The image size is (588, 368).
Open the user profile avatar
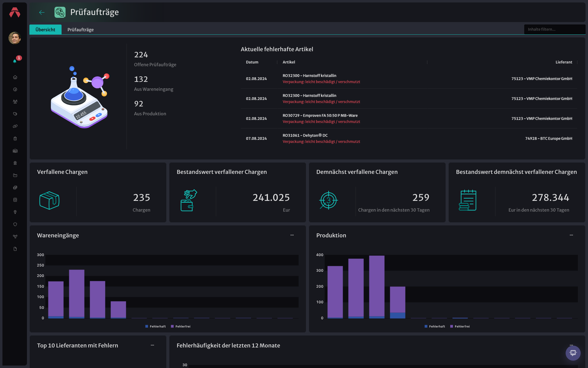pyautogui.click(x=15, y=38)
